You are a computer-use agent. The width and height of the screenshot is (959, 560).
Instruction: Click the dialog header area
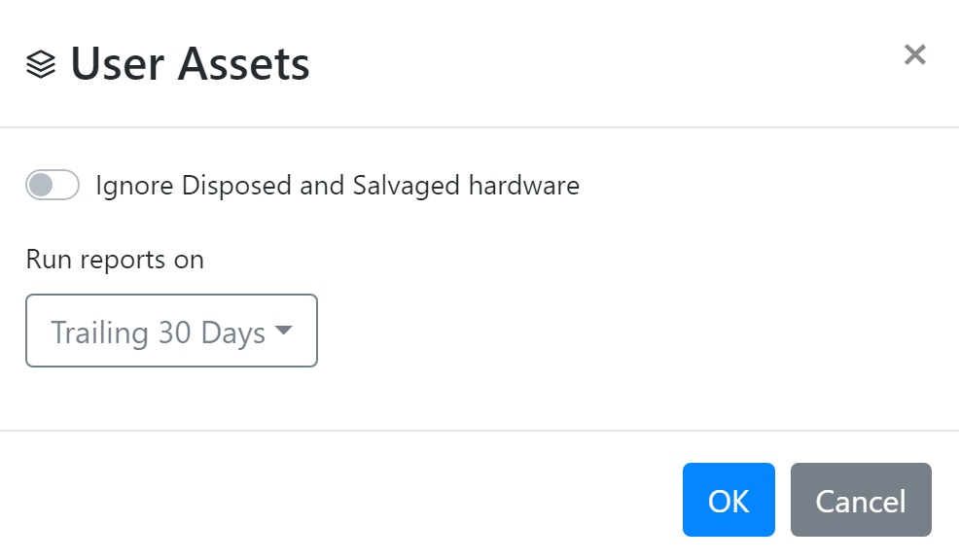389,63
